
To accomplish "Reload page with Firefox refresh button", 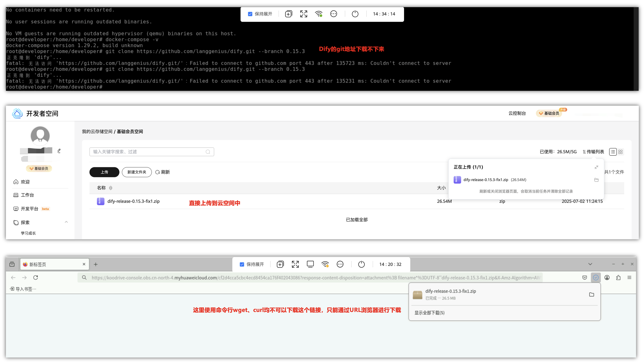I will pos(36,277).
